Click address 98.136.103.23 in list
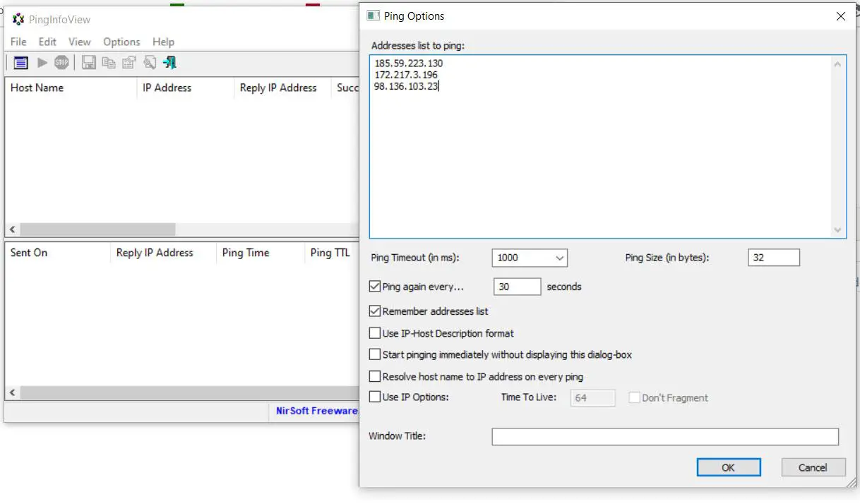The width and height of the screenshot is (860, 504). pyautogui.click(x=406, y=87)
